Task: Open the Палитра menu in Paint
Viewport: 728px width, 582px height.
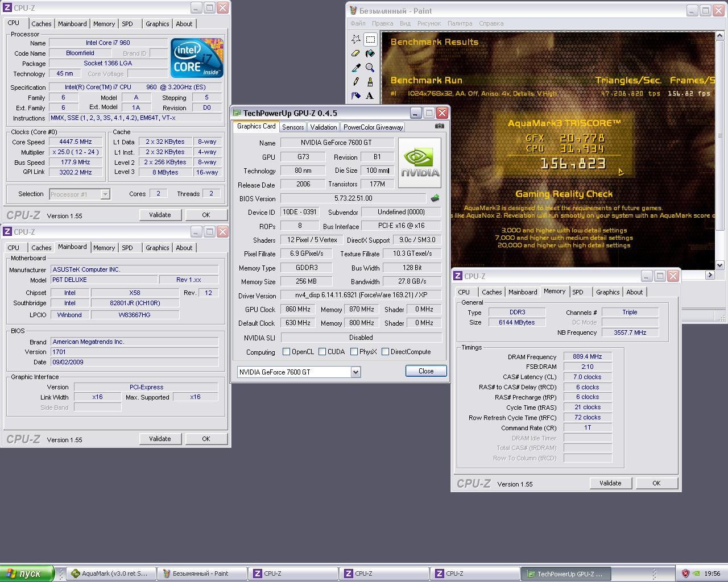Action: (460, 23)
